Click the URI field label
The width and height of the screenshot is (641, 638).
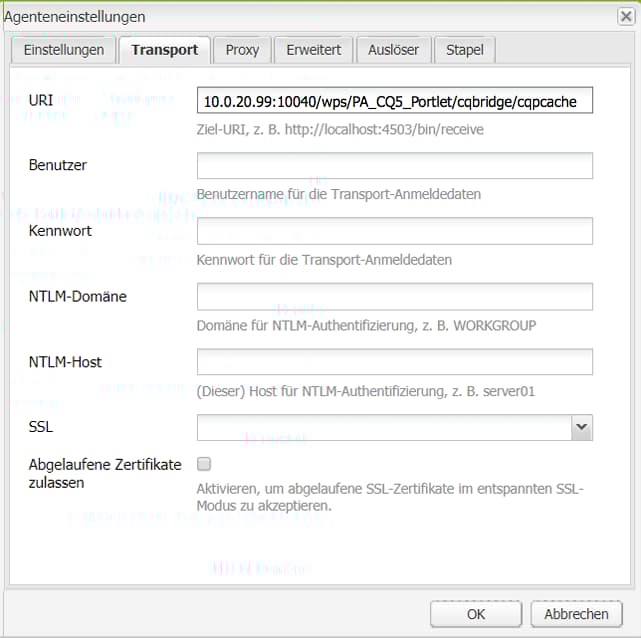41,100
